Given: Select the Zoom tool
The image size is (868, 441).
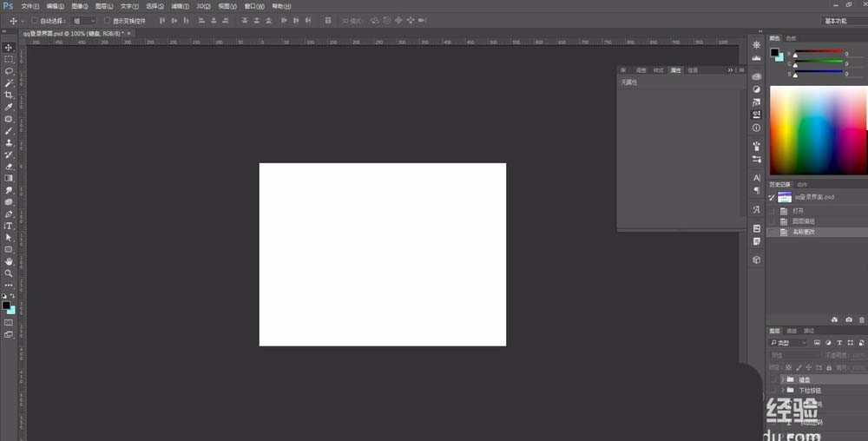Looking at the screenshot, I should click(9, 273).
